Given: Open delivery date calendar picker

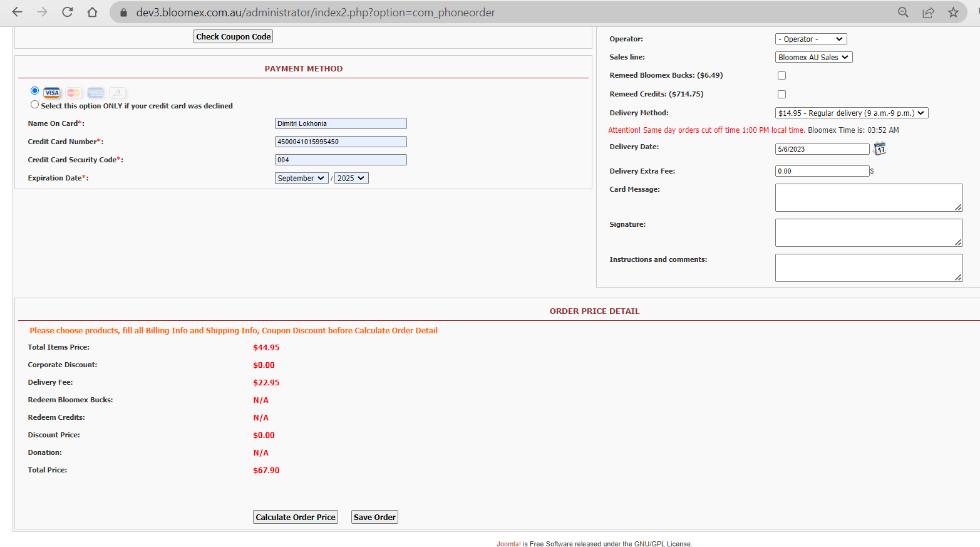Looking at the screenshot, I should click(880, 148).
